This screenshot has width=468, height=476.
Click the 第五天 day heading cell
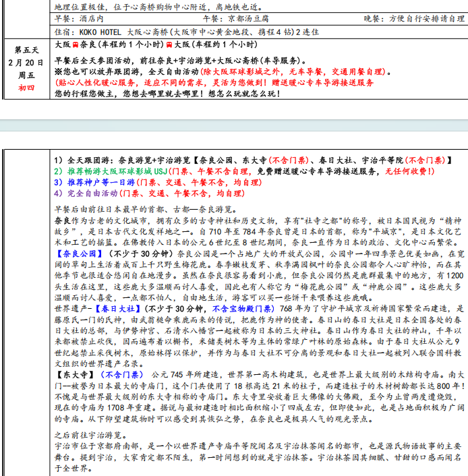pos(26,50)
